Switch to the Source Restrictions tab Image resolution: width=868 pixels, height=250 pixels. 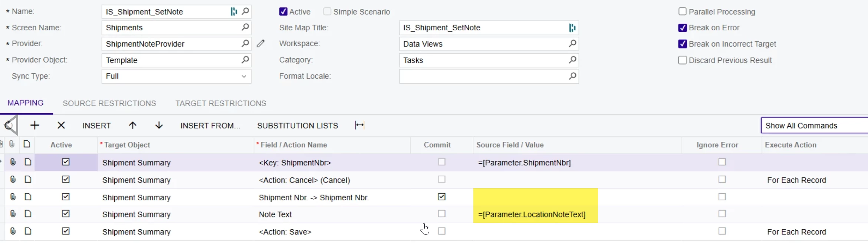(109, 103)
